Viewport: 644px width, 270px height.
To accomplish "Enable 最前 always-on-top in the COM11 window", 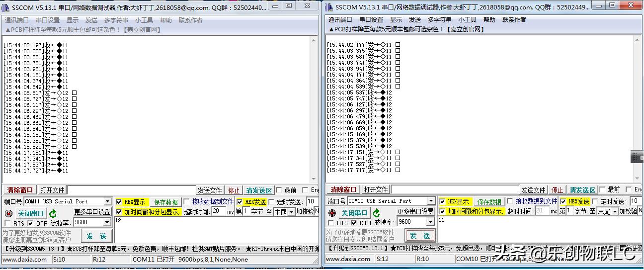I will pos(279,190).
